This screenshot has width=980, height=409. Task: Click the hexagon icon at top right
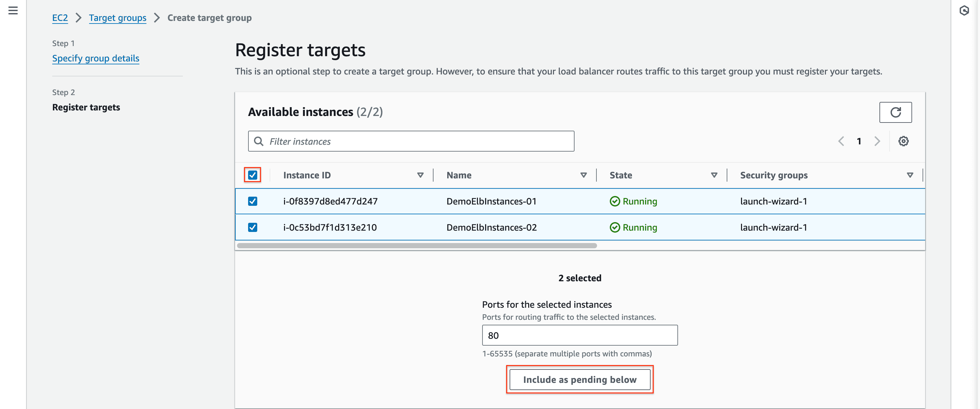964,10
